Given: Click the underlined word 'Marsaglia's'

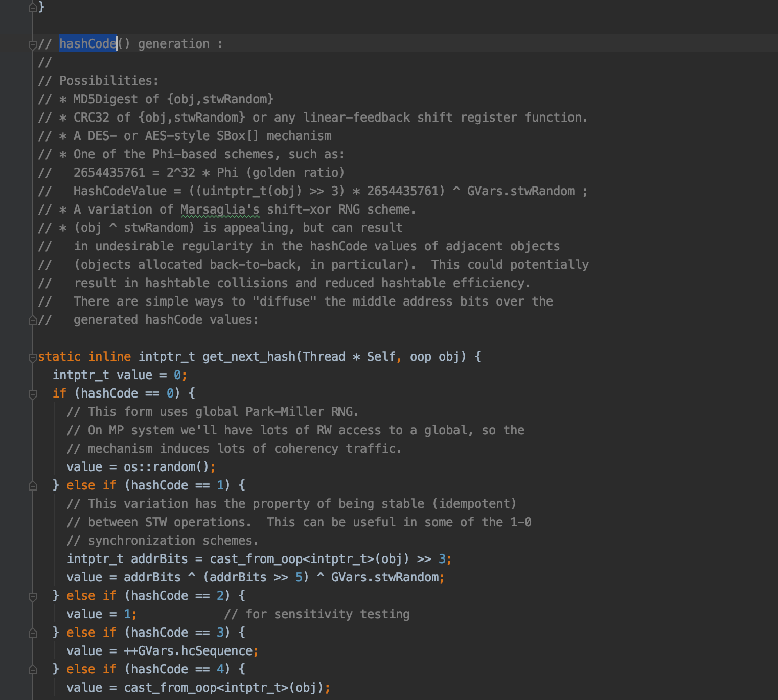Looking at the screenshot, I should click(220, 209).
